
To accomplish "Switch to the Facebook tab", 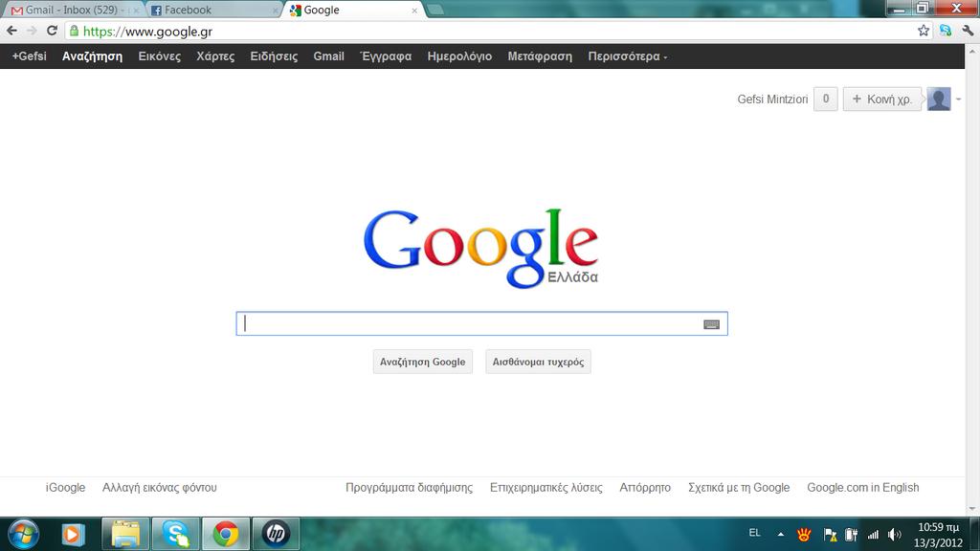I will click(x=212, y=10).
